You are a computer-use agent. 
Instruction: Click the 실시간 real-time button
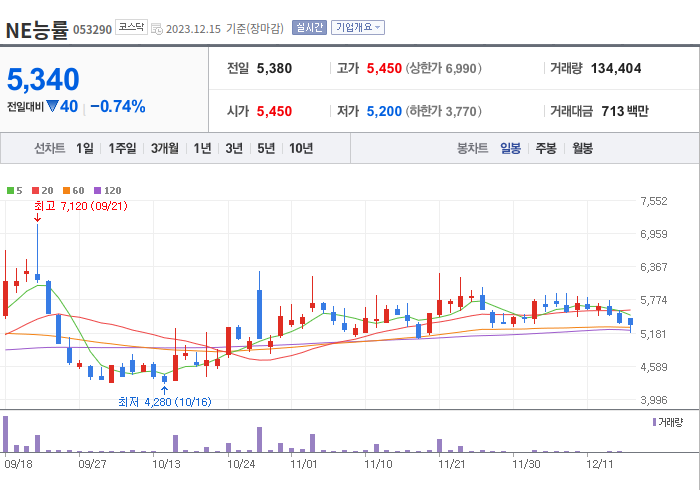point(309,28)
